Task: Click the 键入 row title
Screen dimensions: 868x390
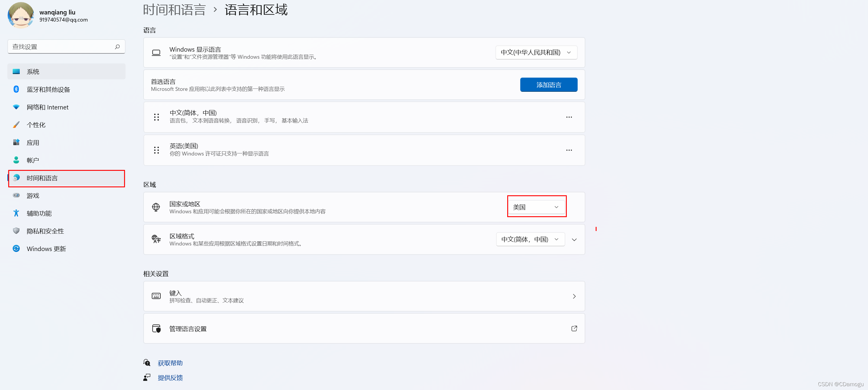Action: (x=176, y=293)
